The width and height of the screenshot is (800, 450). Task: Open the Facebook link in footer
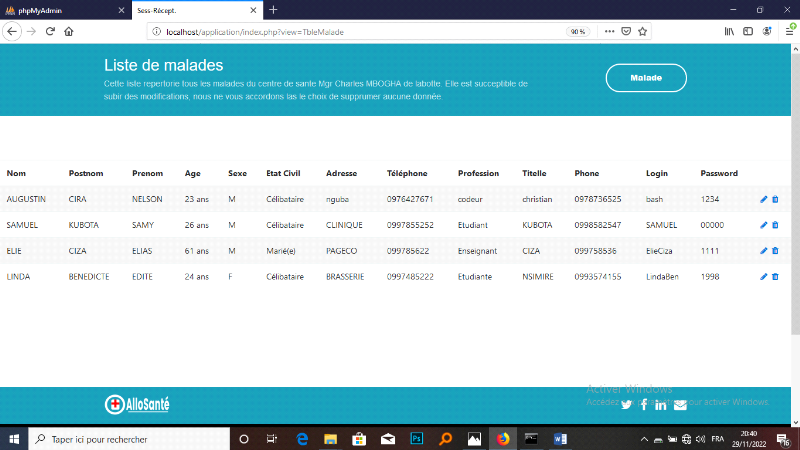pyautogui.click(x=644, y=405)
